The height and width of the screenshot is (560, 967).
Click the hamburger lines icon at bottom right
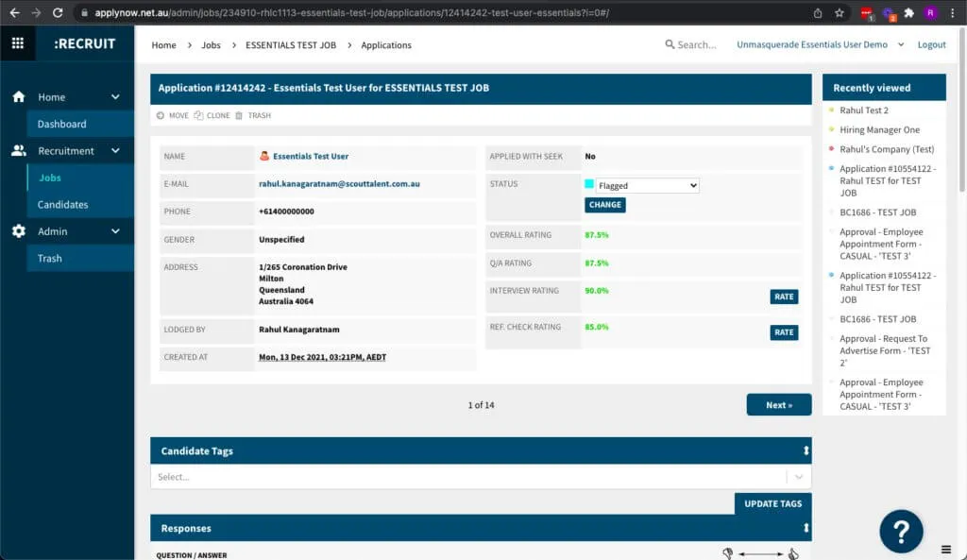(946, 550)
